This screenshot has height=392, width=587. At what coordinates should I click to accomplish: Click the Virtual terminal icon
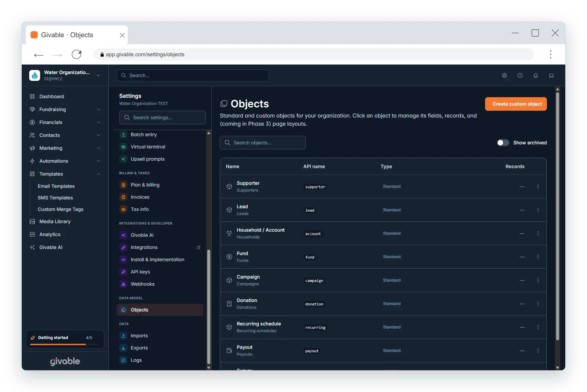pos(124,147)
